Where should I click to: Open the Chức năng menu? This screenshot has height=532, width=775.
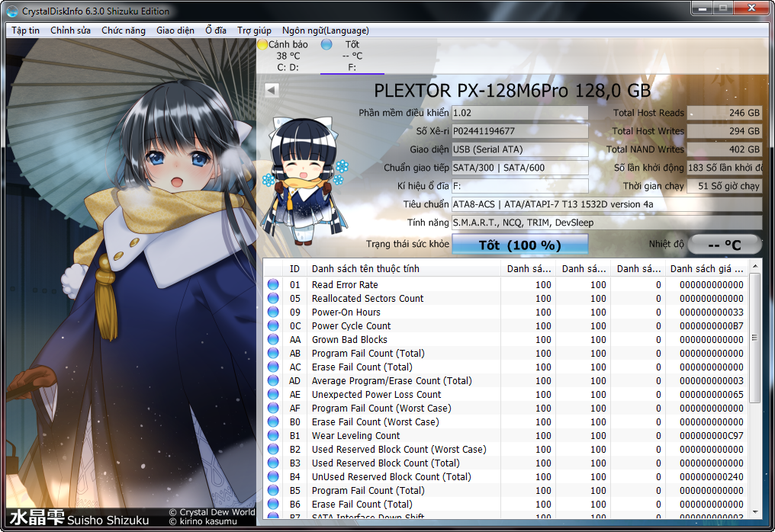coord(124,30)
